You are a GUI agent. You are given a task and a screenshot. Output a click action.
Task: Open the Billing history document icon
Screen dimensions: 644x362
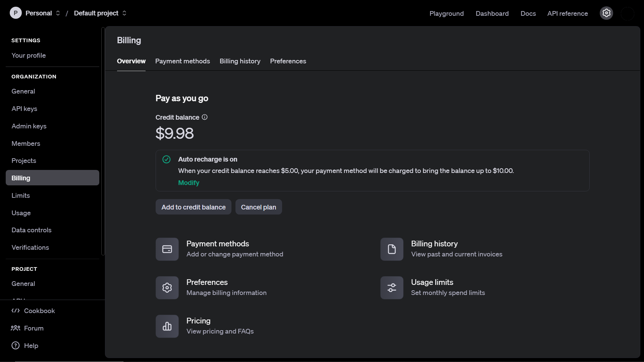(x=392, y=249)
